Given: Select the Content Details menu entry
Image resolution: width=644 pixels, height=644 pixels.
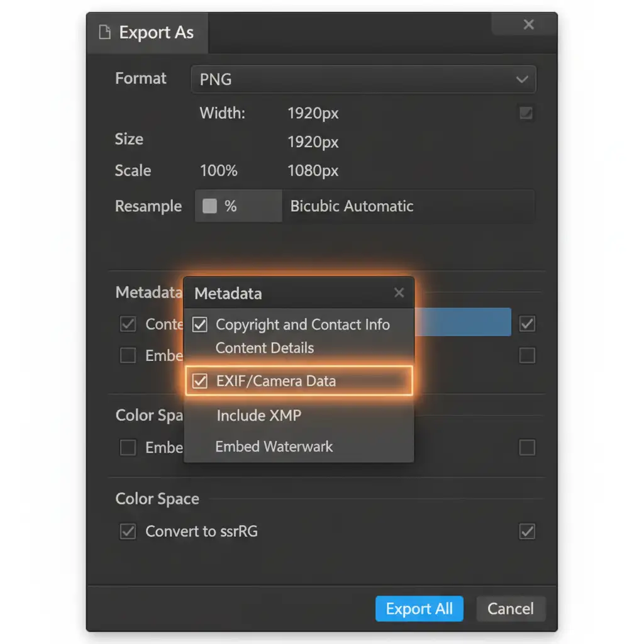Looking at the screenshot, I should coord(264,348).
